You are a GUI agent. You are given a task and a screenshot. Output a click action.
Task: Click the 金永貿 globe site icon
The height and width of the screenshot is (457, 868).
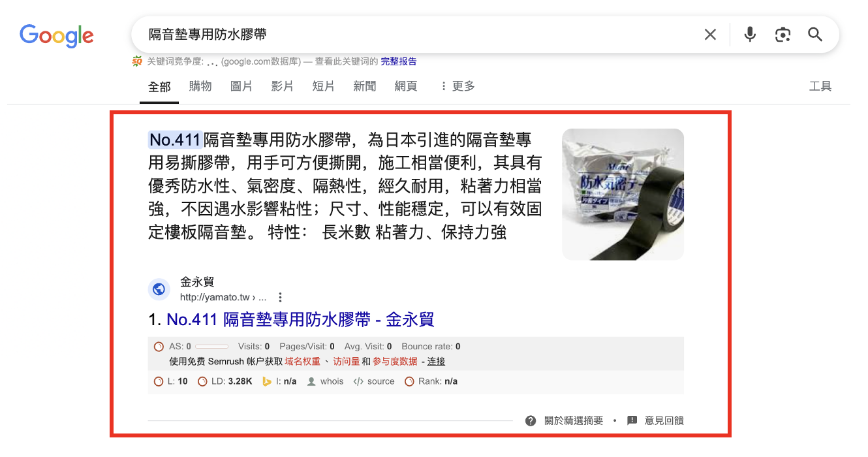(x=159, y=289)
